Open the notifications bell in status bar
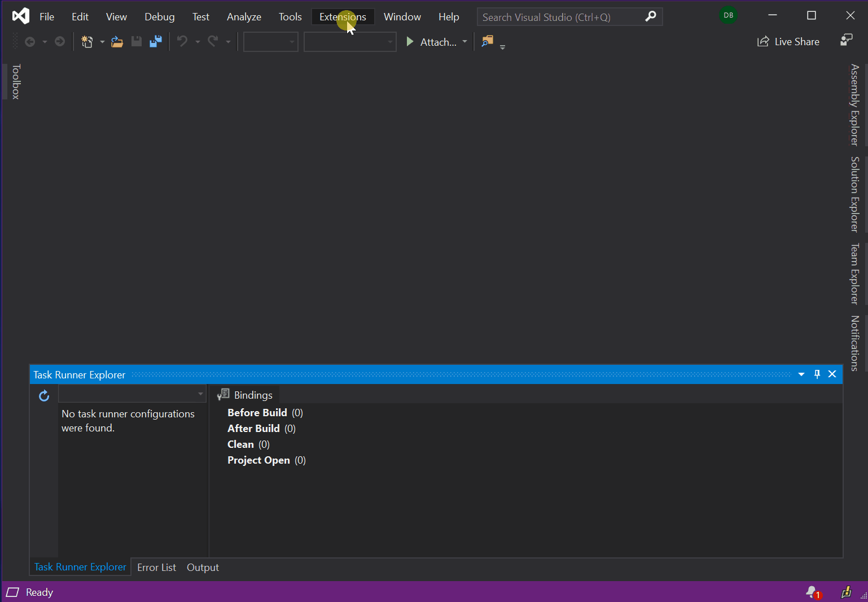 coord(813,592)
